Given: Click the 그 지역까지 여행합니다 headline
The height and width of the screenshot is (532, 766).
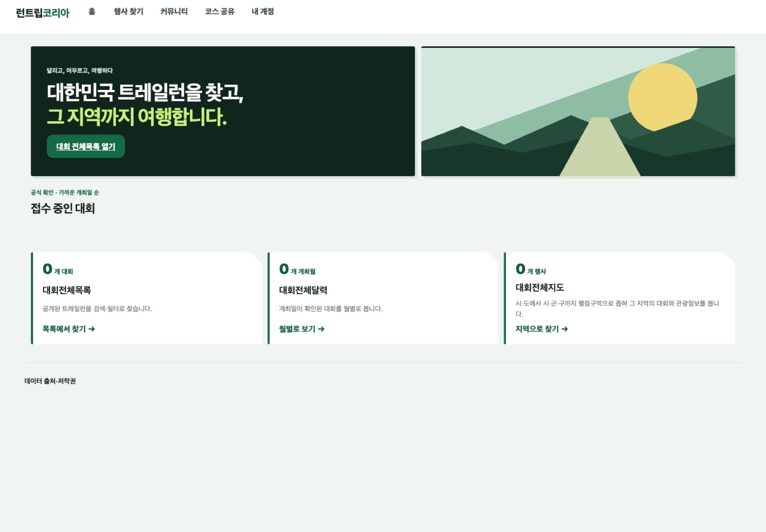Looking at the screenshot, I should (x=136, y=116).
